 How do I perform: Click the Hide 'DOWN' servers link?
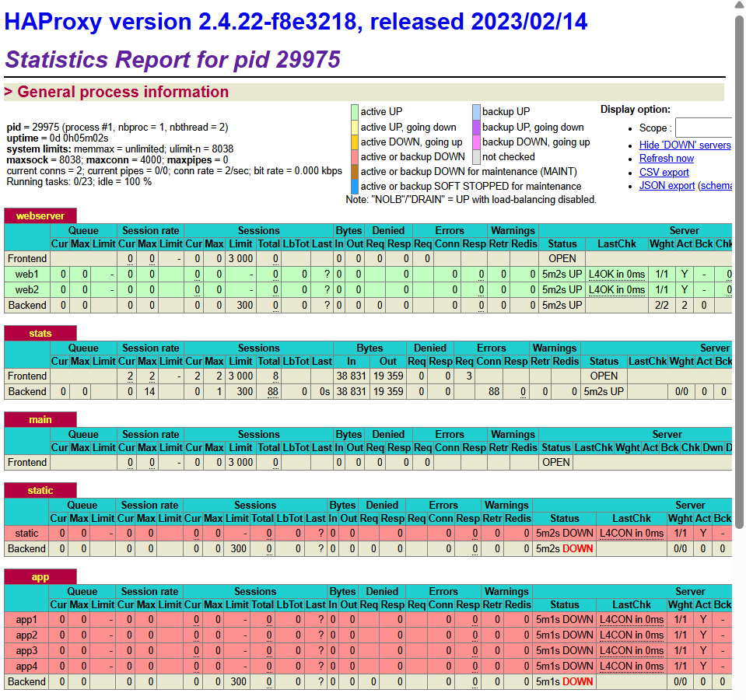tap(685, 145)
